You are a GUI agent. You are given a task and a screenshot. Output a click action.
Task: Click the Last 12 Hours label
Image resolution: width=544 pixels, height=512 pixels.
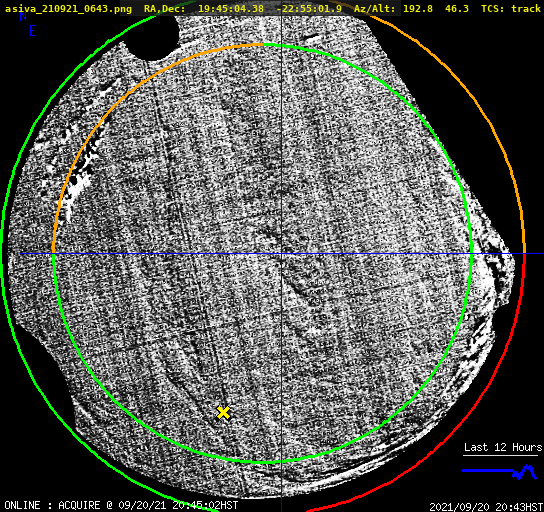coord(503,447)
